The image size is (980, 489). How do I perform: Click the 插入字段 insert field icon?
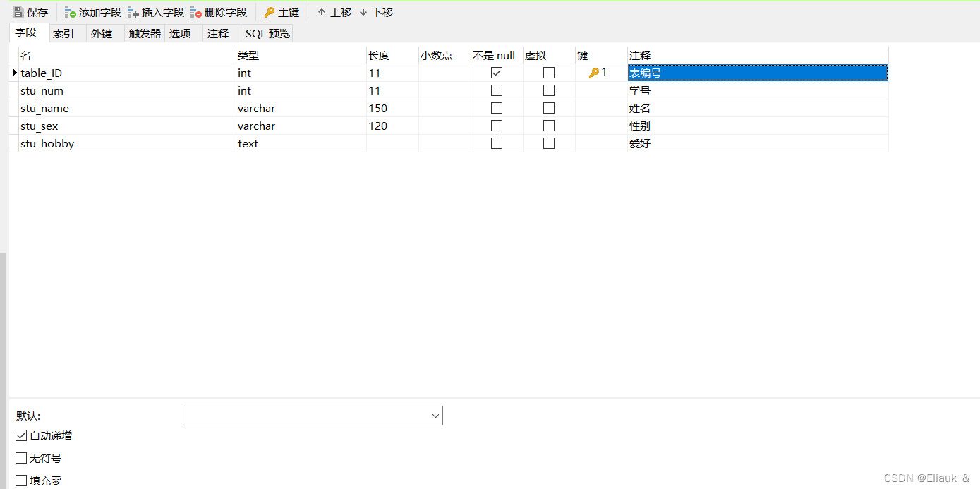[x=134, y=11]
